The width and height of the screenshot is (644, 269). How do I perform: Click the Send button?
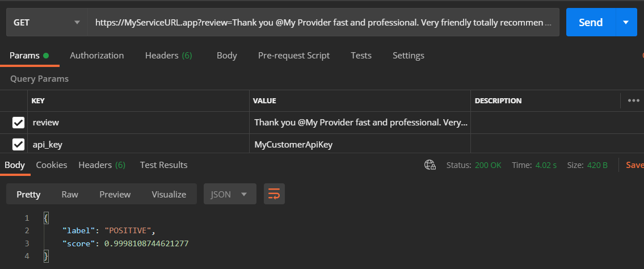click(x=591, y=22)
